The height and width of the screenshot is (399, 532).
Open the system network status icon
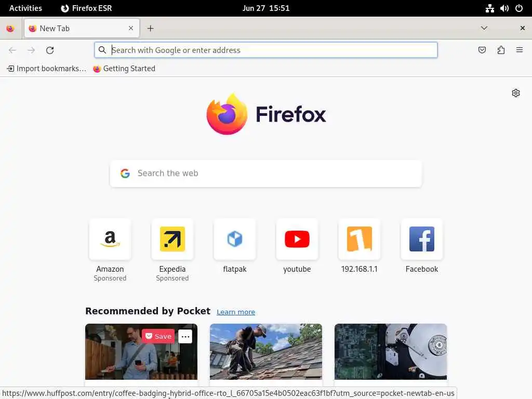tap(489, 8)
